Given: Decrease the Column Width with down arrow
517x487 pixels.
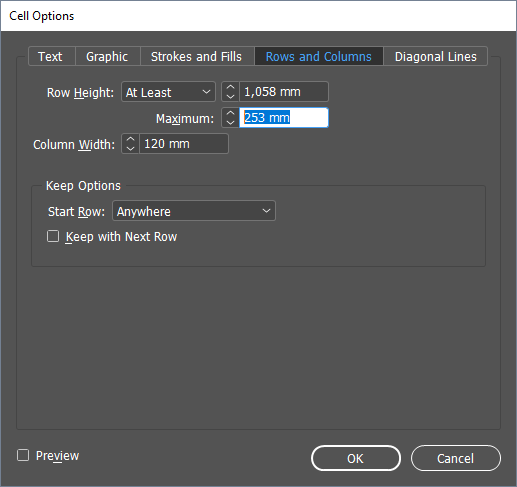Looking at the screenshot, I should [130, 149].
